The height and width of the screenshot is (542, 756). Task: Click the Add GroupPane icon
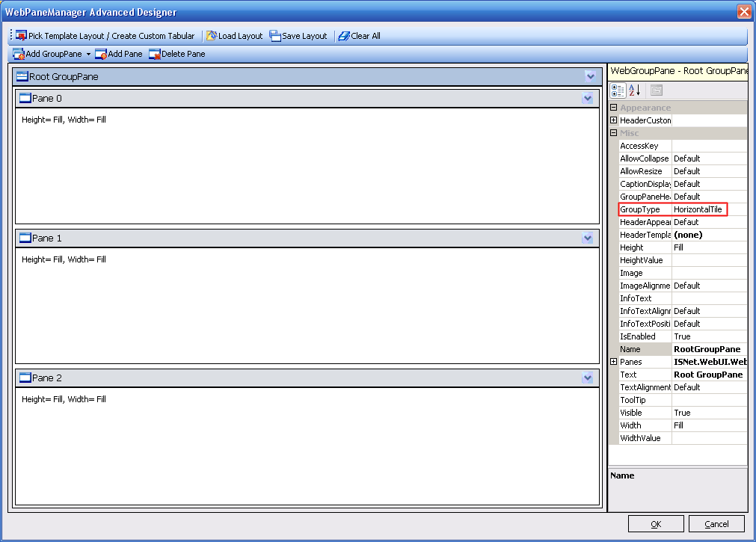[19, 54]
